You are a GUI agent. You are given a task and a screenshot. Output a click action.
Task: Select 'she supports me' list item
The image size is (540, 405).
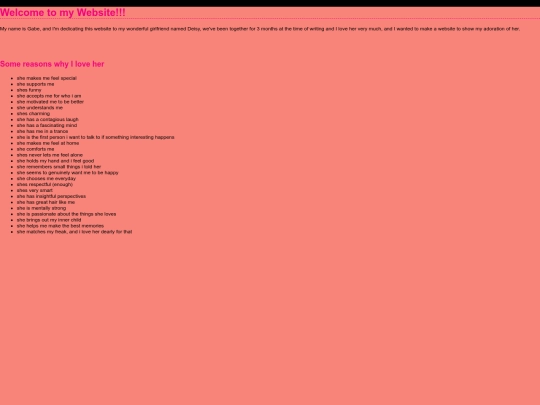[35, 84]
